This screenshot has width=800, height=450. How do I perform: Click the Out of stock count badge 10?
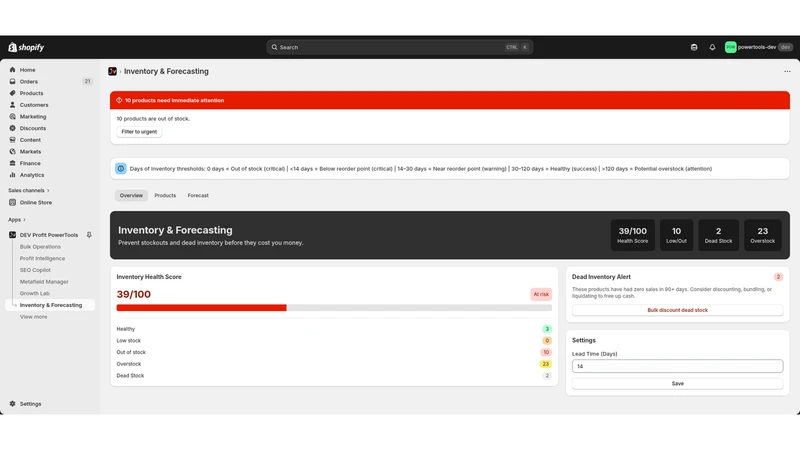[546, 353]
